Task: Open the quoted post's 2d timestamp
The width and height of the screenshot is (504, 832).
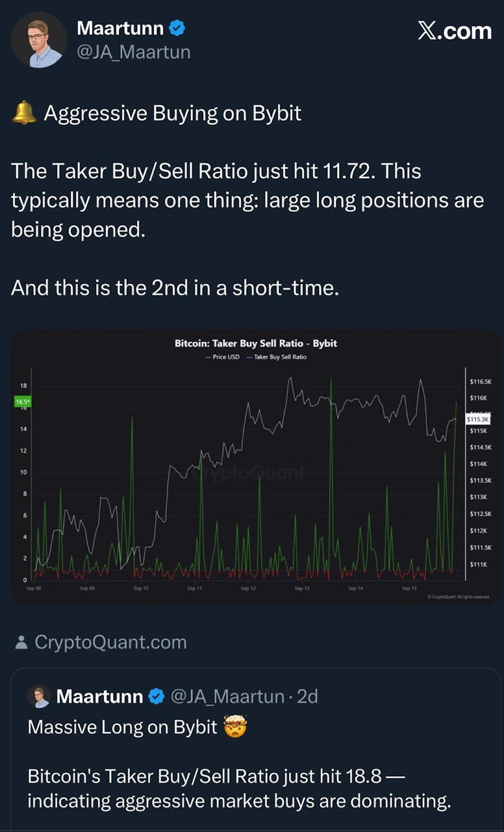Action: tap(307, 697)
